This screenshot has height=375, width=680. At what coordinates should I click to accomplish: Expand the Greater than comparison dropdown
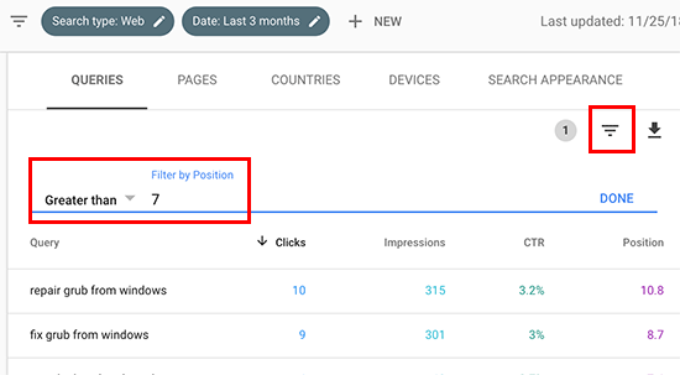click(x=130, y=199)
